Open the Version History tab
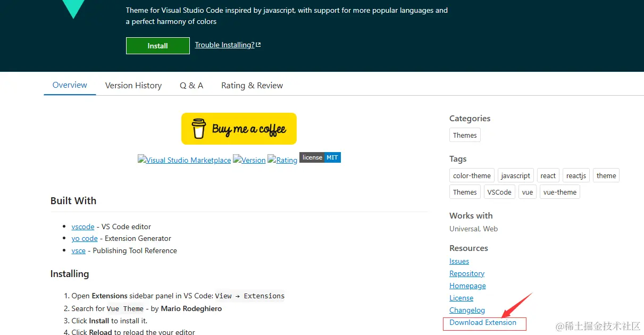The width and height of the screenshot is (644, 335). coord(133,86)
